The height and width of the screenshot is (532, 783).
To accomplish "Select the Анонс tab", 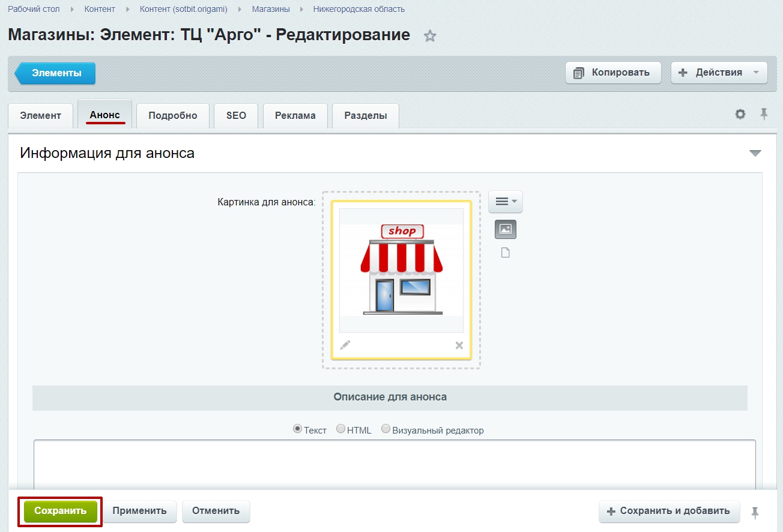I will 105,114.
